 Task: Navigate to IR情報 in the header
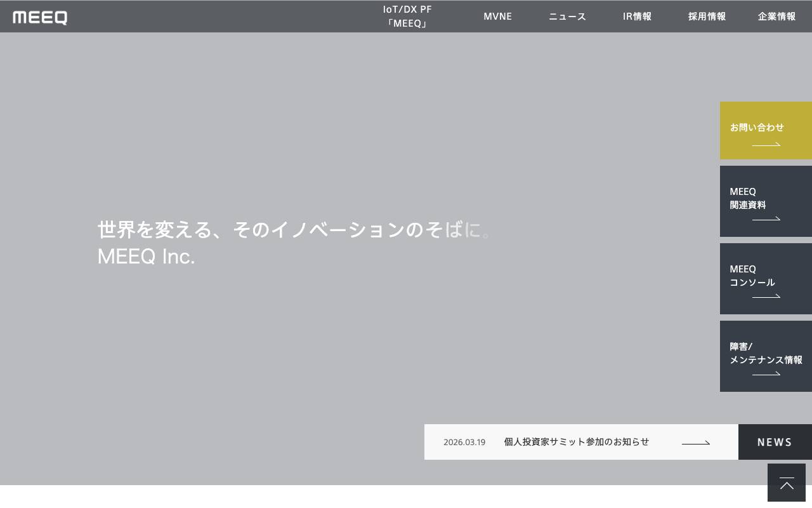[x=637, y=17]
